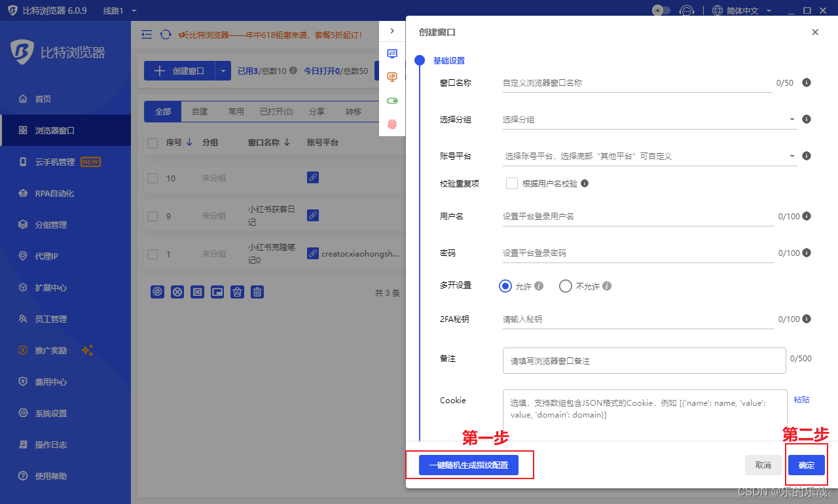Open the 选择分组 dropdown
Image resolution: width=838 pixels, height=504 pixels.
tap(649, 120)
